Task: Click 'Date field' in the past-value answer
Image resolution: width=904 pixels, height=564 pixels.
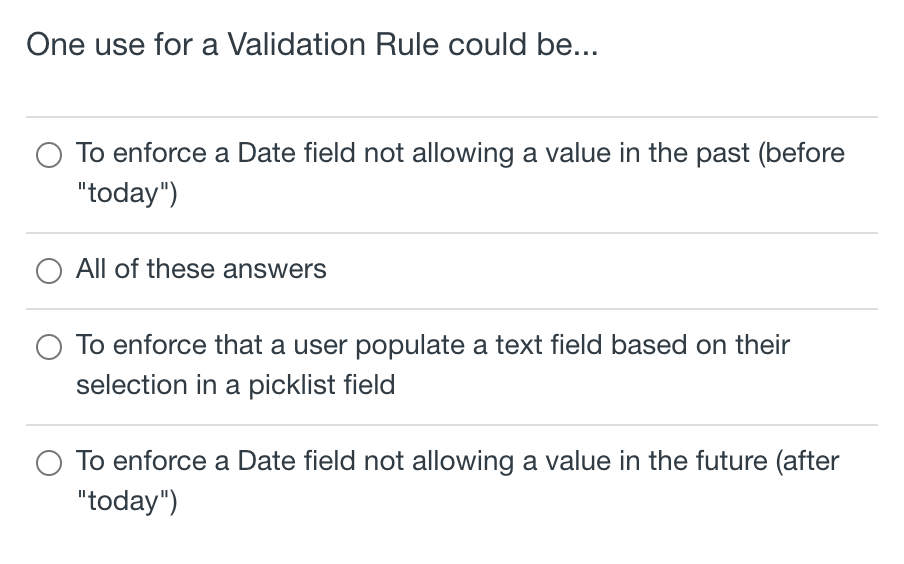Action: tap(296, 153)
